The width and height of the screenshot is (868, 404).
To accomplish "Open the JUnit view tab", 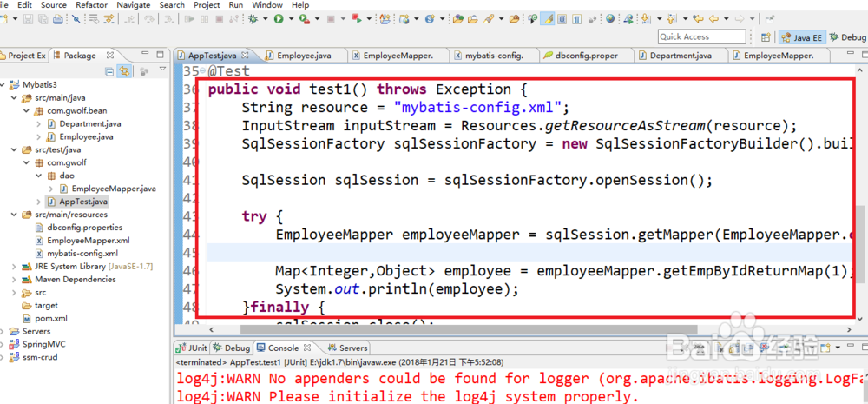I will point(192,348).
